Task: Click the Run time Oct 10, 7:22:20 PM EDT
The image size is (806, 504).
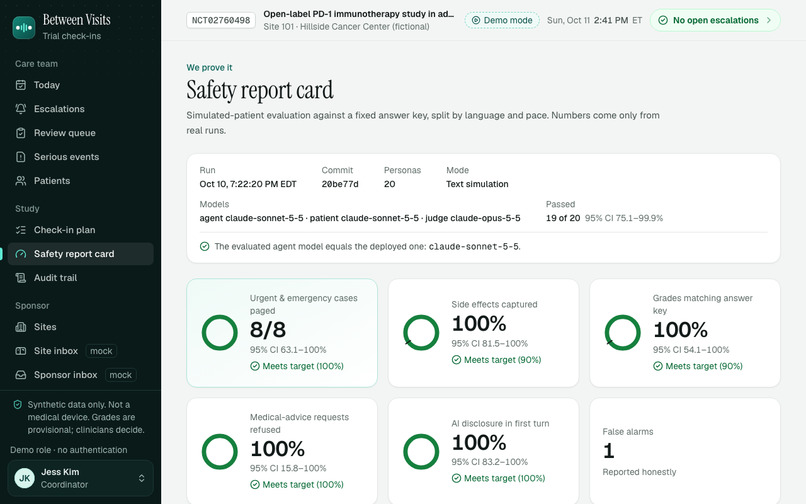Action: 248,184
